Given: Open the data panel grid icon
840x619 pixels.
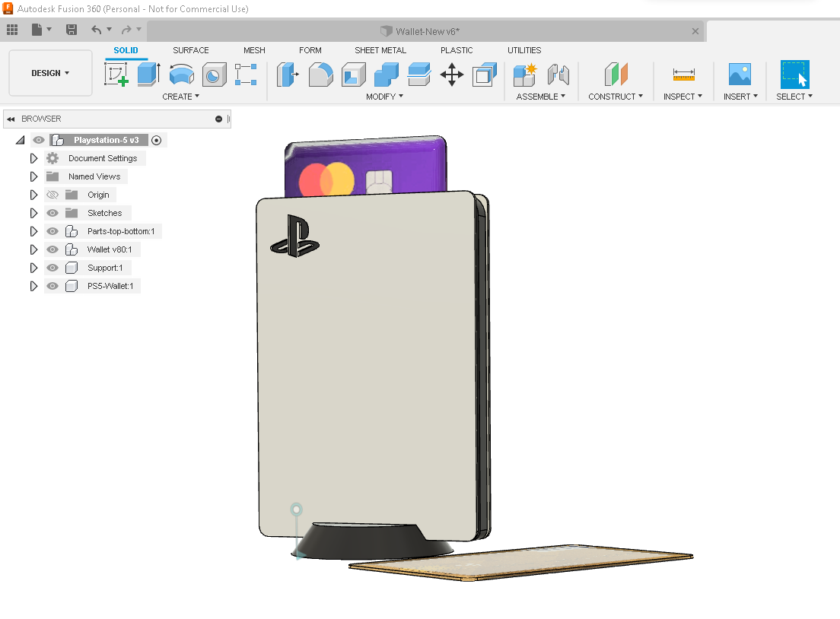Looking at the screenshot, I should 11,30.
